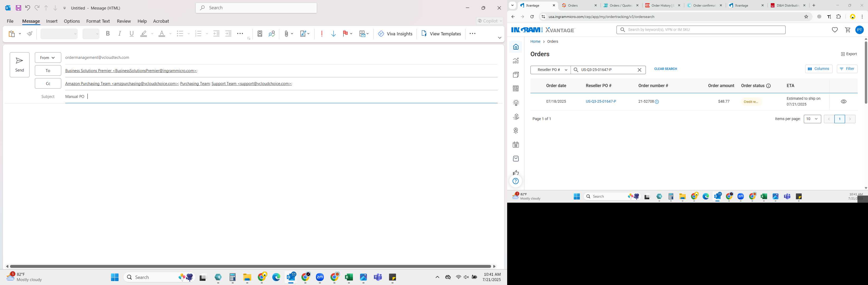Focus the Outlook title bar Search box
The image size is (868, 285).
coord(256,8)
